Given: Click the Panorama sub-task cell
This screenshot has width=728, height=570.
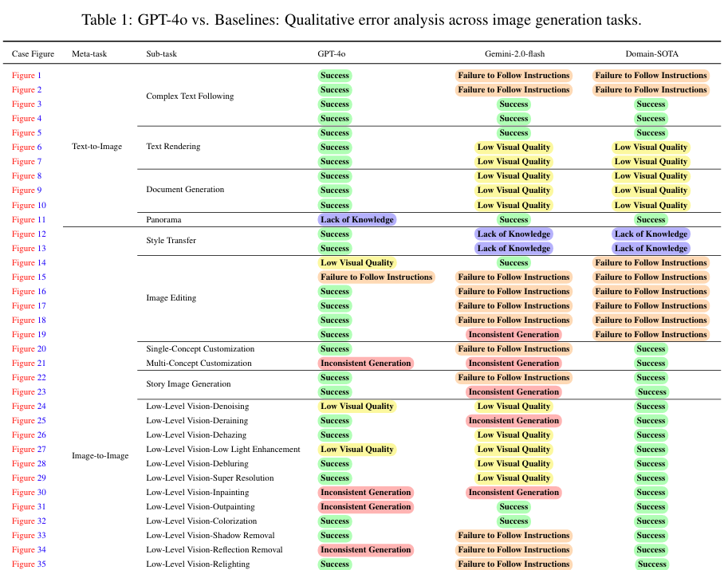Looking at the screenshot, I should point(164,219).
